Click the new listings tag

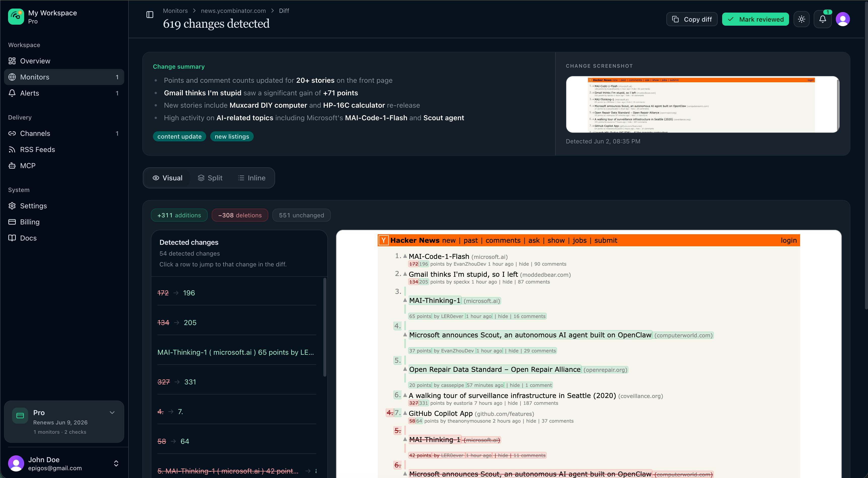[x=232, y=137]
